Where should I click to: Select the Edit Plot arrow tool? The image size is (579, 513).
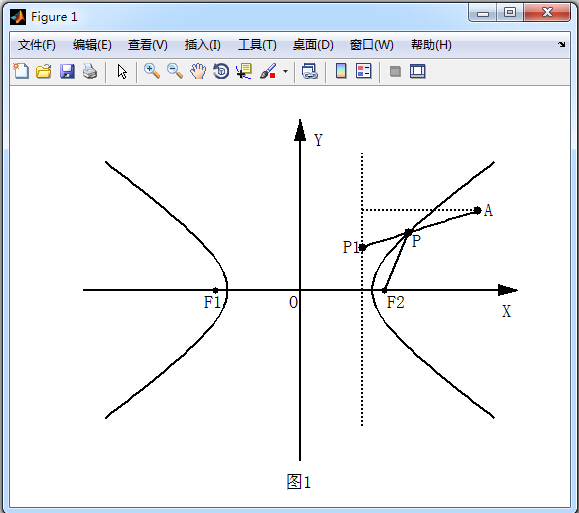click(122, 71)
